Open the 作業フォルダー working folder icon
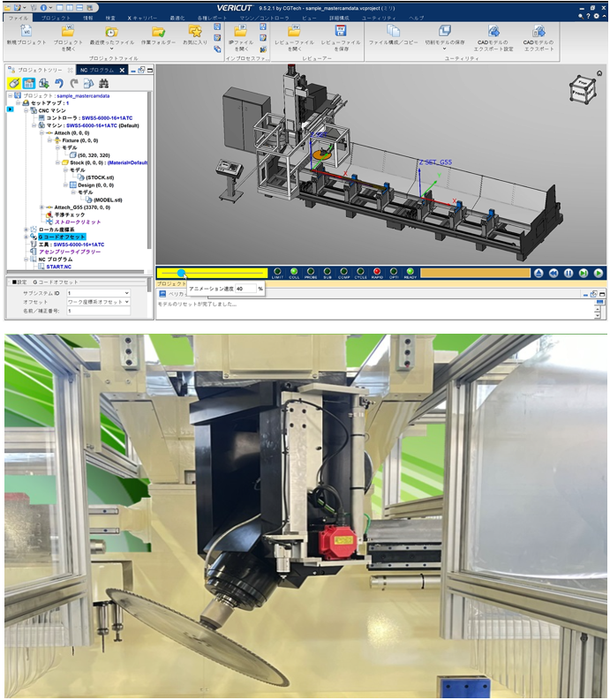 pyautogui.click(x=159, y=31)
